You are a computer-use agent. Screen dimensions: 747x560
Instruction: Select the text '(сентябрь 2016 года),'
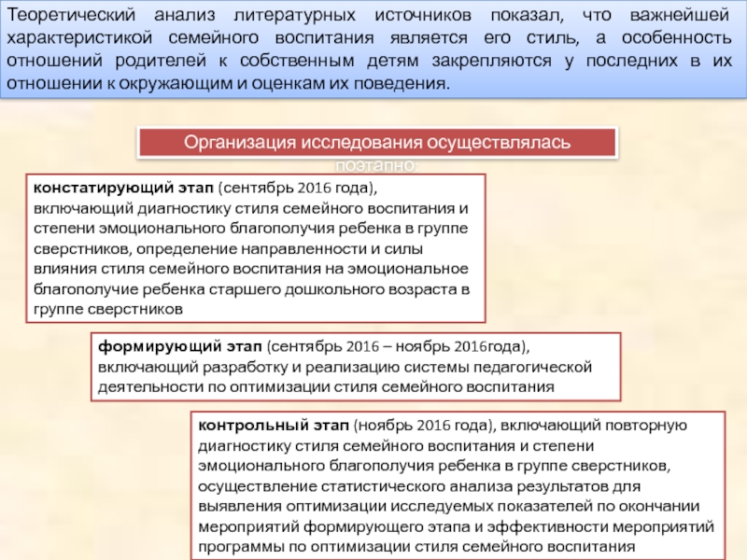[x=298, y=188]
